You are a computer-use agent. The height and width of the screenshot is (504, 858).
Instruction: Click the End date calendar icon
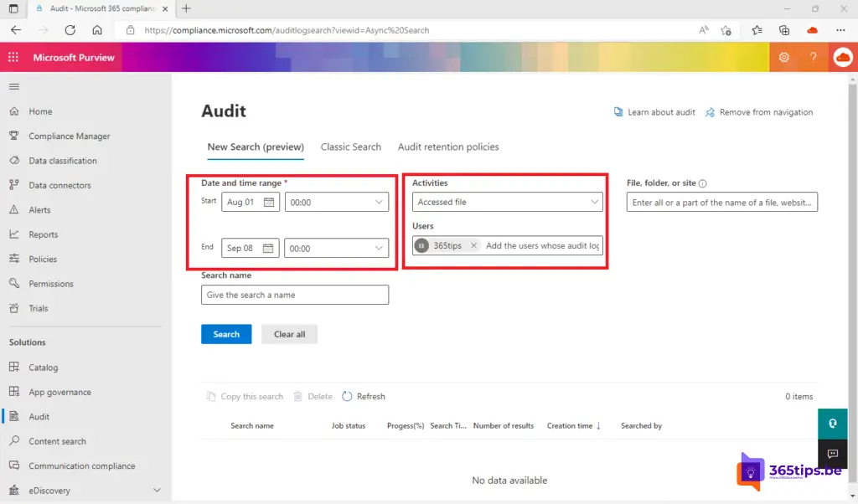point(268,248)
